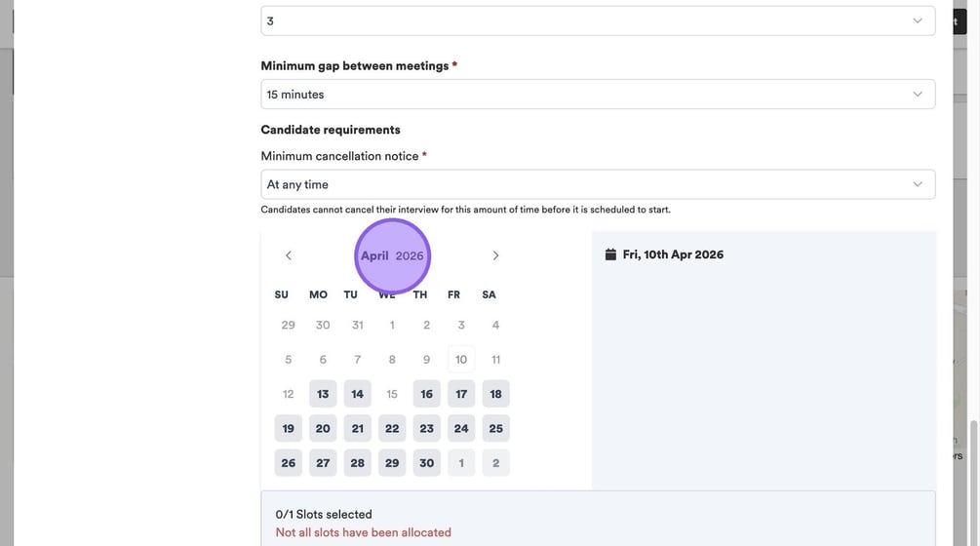
Task: Go to next month in calendar
Action: tap(495, 255)
